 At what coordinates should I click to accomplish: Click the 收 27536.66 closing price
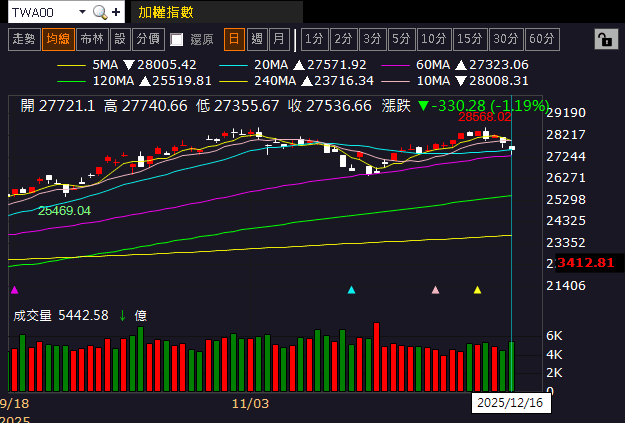(330, 106)
